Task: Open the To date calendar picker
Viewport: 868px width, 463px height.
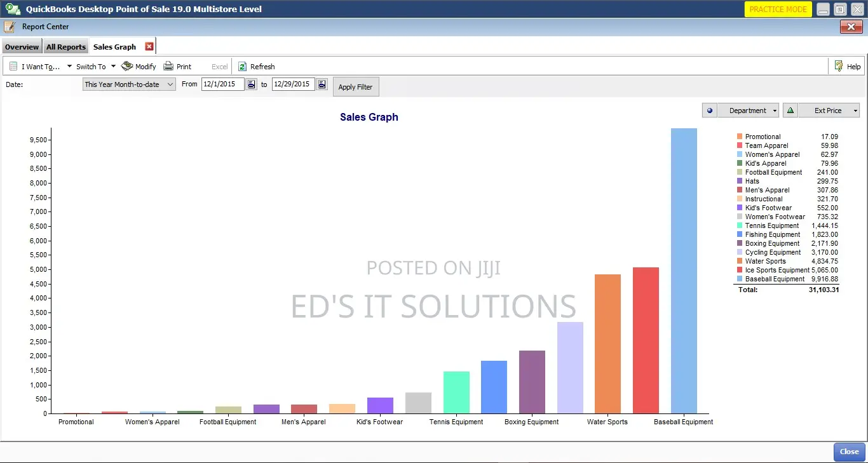Action: click(322, 84)
